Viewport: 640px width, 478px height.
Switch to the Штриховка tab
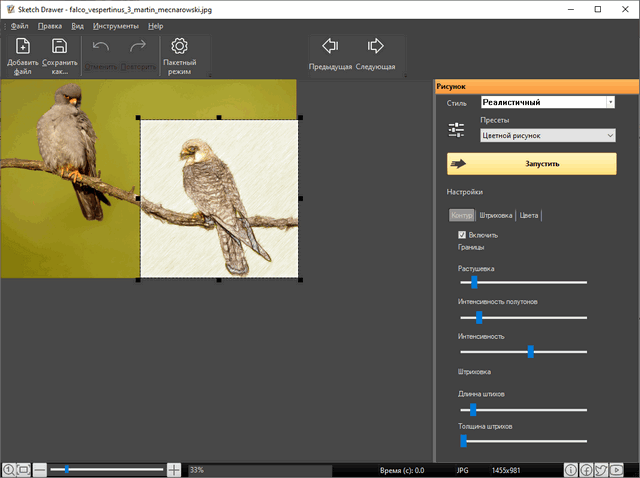(x=495, y=215)
